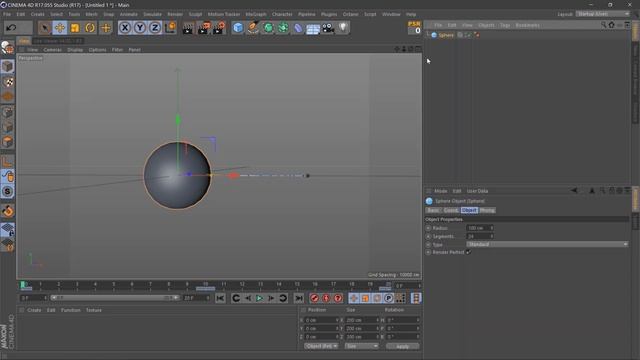Click back arrow in Attribute Manager
The image size is (640, 360).
tap(574, 191)
